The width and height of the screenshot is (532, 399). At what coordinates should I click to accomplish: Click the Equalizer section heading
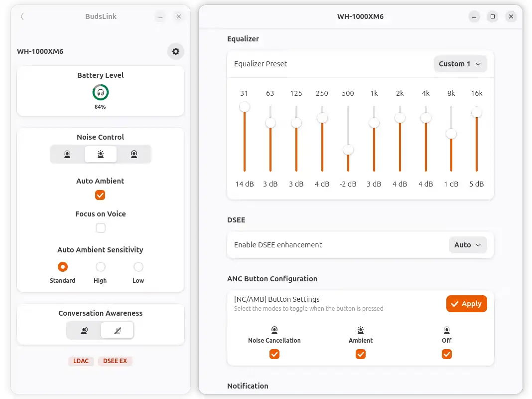click(x=243, y=39)
